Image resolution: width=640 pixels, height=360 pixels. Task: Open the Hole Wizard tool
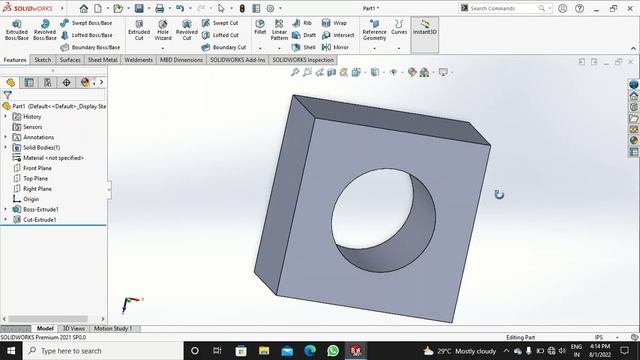(163, 30)
